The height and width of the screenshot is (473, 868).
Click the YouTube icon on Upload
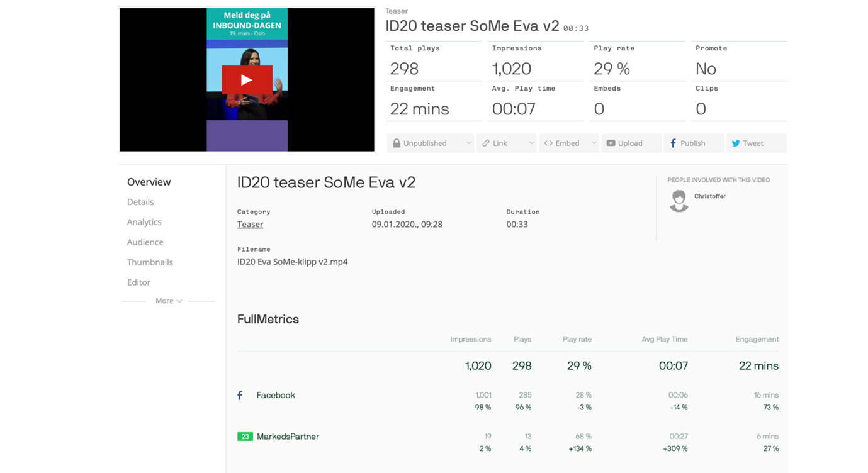(x=611, y=143)
